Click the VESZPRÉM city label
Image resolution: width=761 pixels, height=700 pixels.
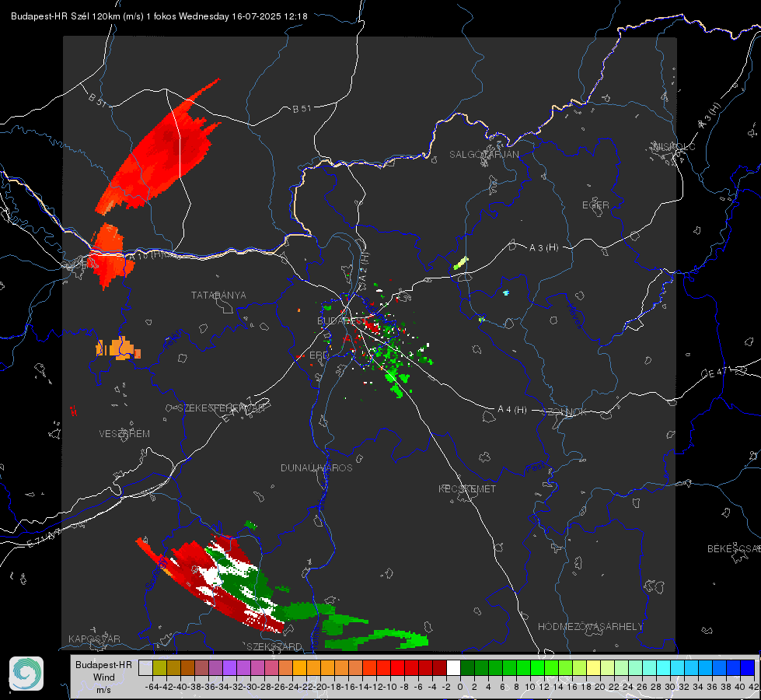124,433
